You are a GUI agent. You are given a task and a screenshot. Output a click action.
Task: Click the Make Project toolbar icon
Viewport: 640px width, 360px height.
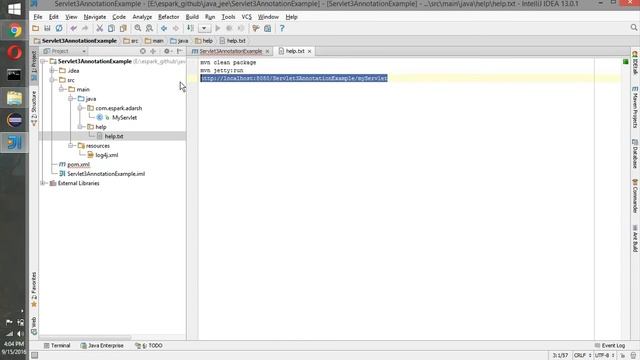pos(190,28)
